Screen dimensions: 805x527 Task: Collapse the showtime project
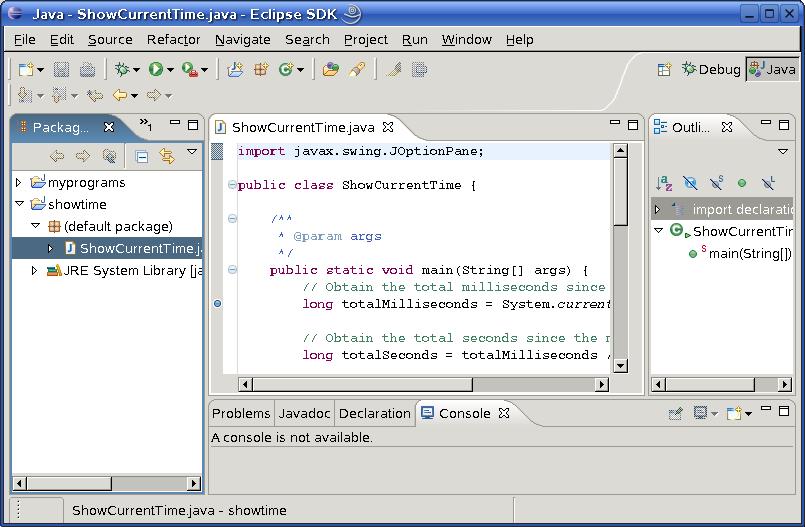pos(20,204)
